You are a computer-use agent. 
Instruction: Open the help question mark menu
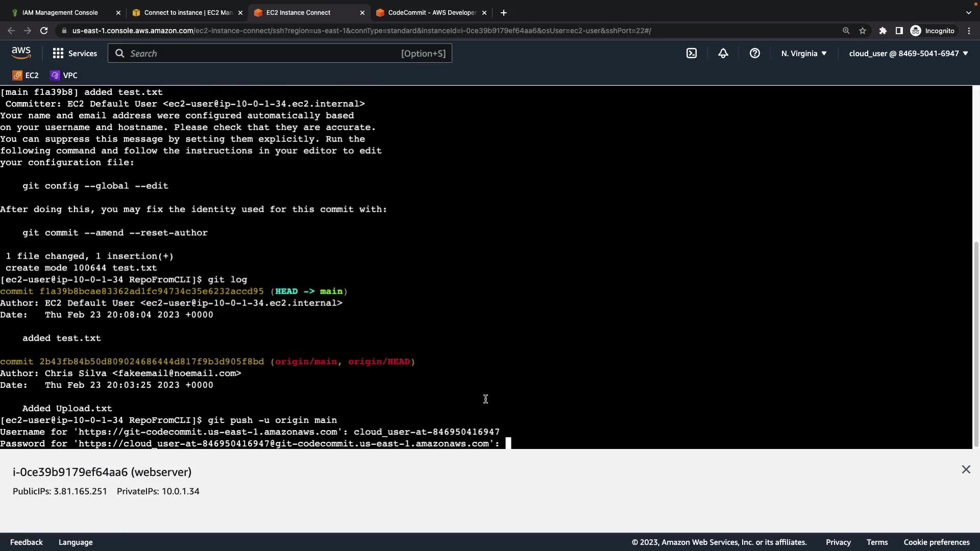(755, 53)
